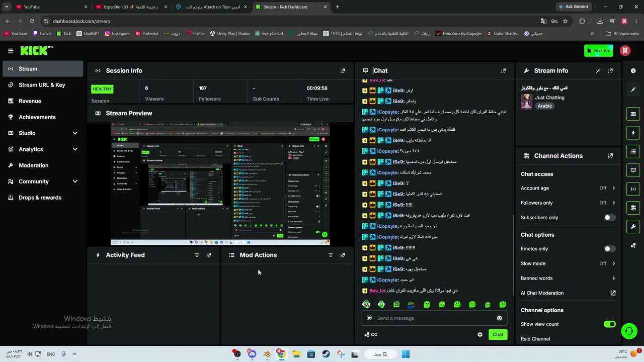Screen dimensions: 644x362
Task: Open Banned words settings
Action: [568, 279]
